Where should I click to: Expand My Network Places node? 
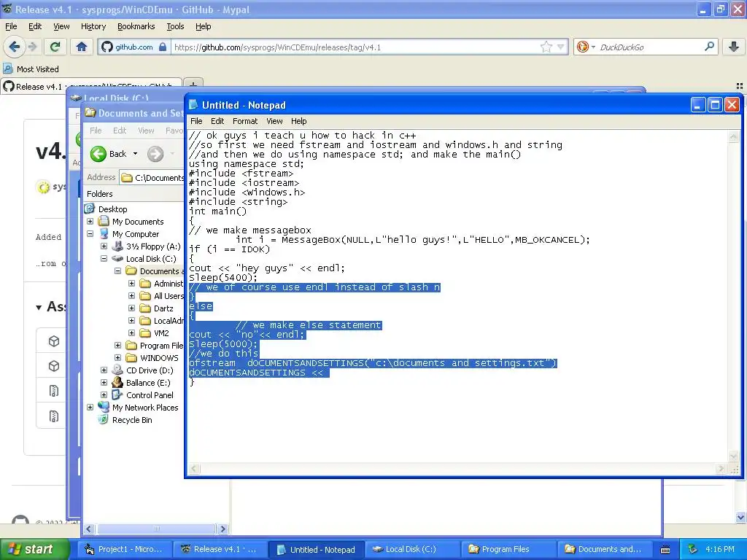(90, 407)
